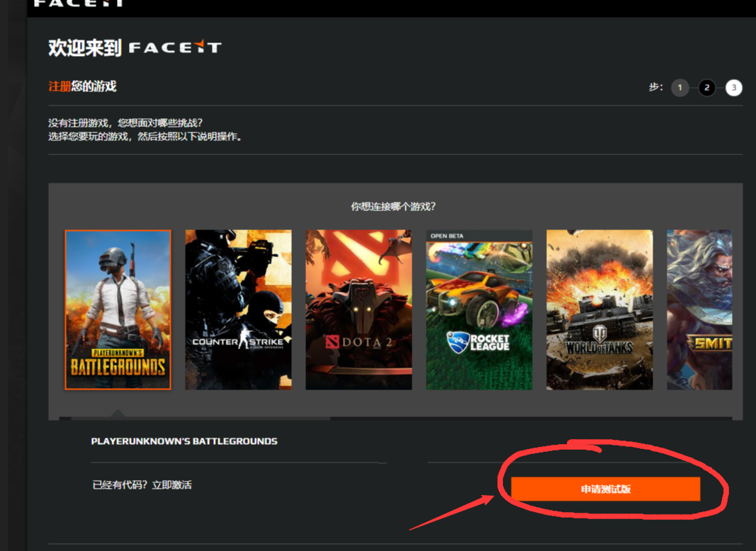Screen dimensions: 756x551
Task: Select the PUBG Battlegrounds game card
Action: [118, 309]
